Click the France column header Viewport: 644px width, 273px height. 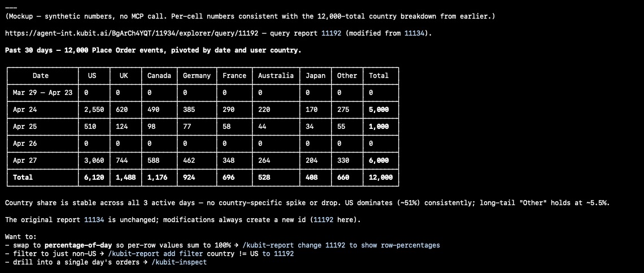click(x=234, y=76)
